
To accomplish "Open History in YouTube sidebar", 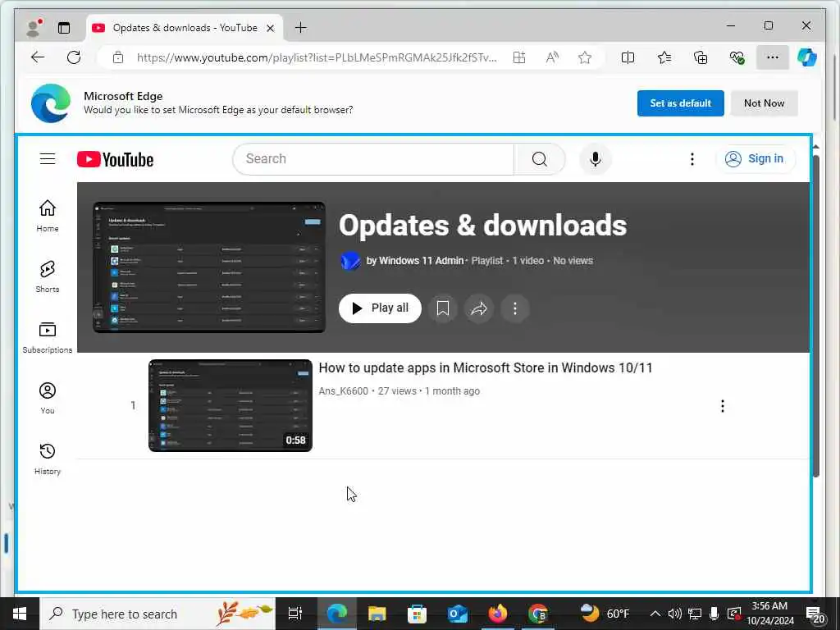I will coord(47,459).
